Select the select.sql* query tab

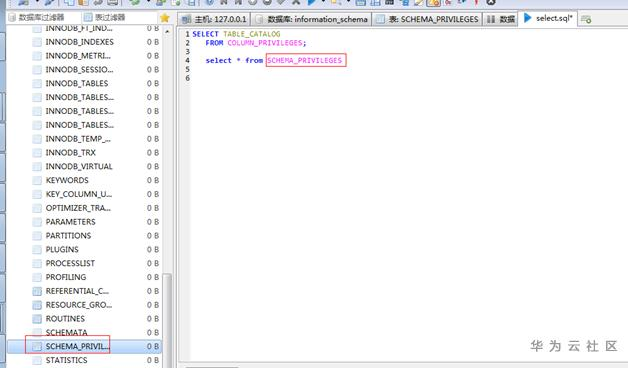(x=548, y=18)
